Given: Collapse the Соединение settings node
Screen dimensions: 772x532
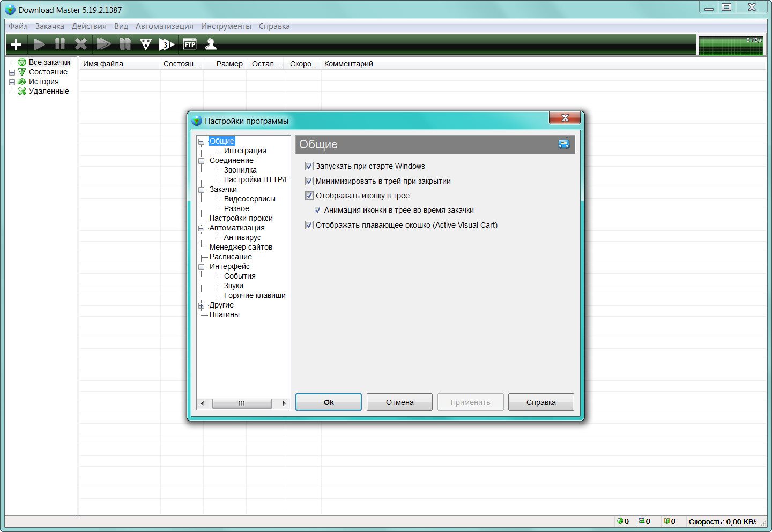Looking at the screenshot, I should coord(202,161).
